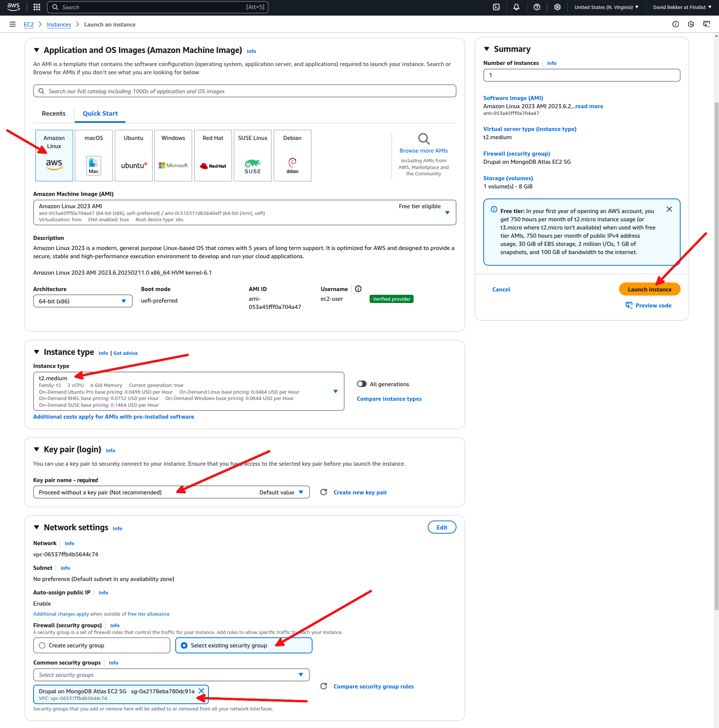
Task: Open the CloudShell terminal icon
Action: point(496,7)
